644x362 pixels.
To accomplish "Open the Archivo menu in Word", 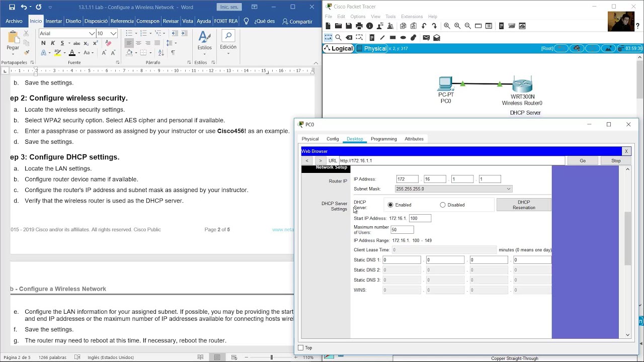I will pyautogui.click(x=14, y=21).
